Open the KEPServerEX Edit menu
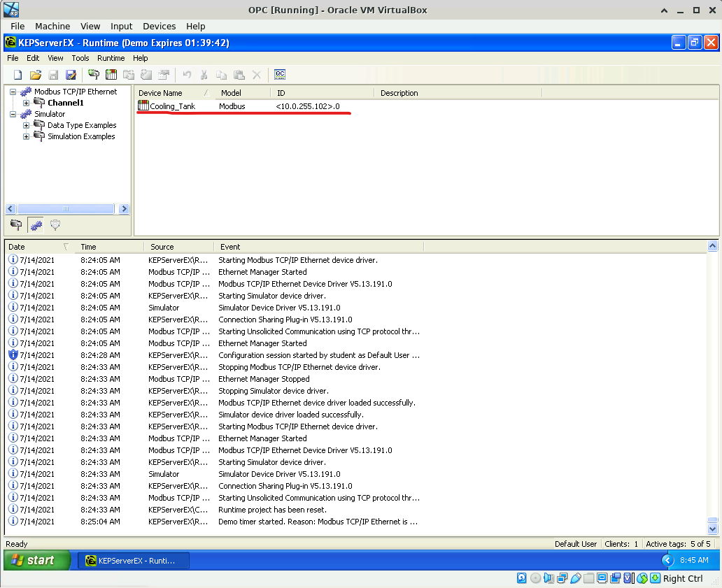 (x=33, y=58)
